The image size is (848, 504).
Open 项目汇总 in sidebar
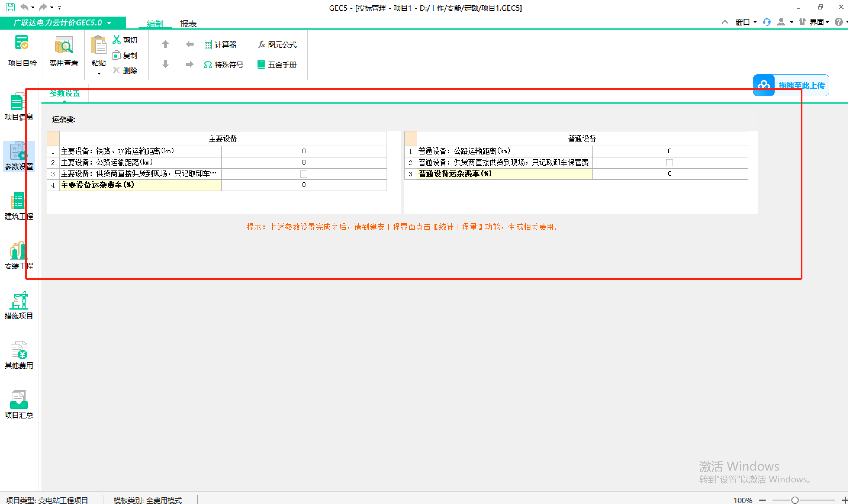pos(19,405)
